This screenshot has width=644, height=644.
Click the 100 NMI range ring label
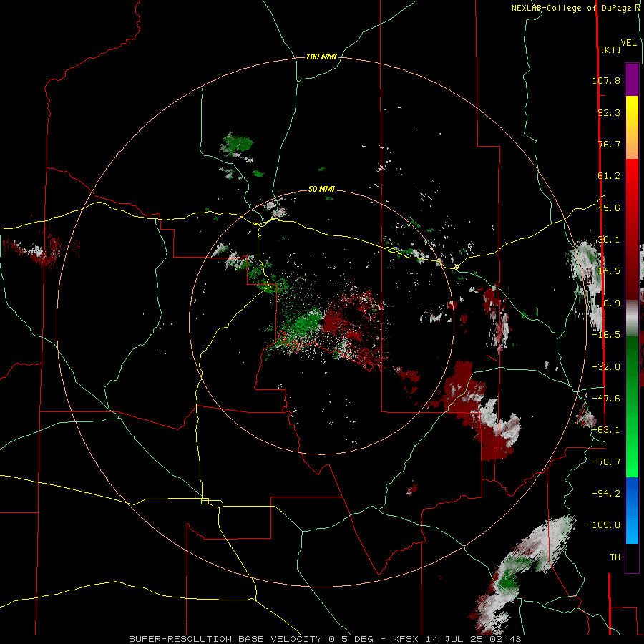point(321,57)
